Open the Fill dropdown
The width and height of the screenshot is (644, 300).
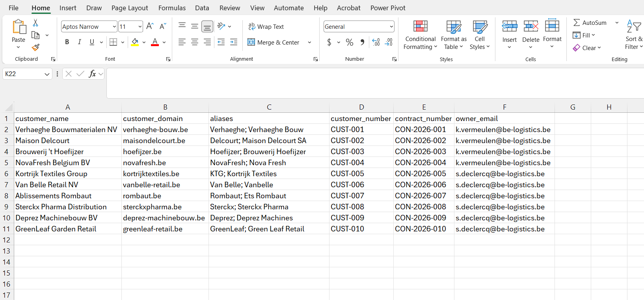(584, 35)
